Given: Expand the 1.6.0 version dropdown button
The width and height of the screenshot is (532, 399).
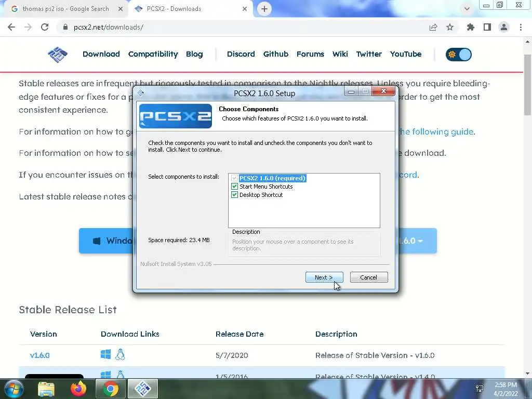Looking at the screenshot, I should pyautogui.click(x=417, y=241).
